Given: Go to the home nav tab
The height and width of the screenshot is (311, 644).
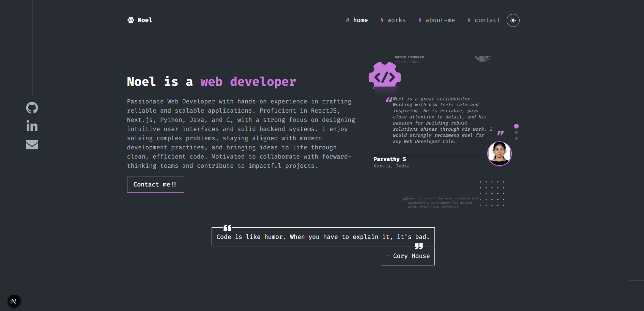Looking at the screenshot, I should coord(357,20).
